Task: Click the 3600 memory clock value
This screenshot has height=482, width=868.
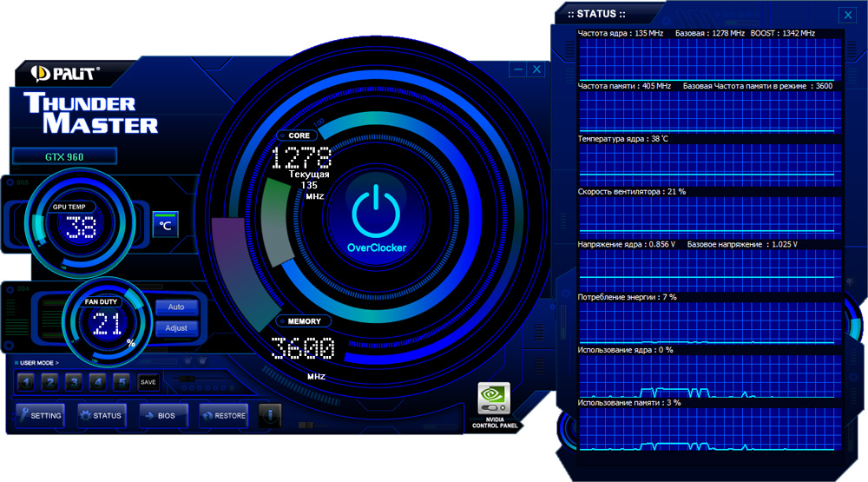Action: (x=303, y=348)
